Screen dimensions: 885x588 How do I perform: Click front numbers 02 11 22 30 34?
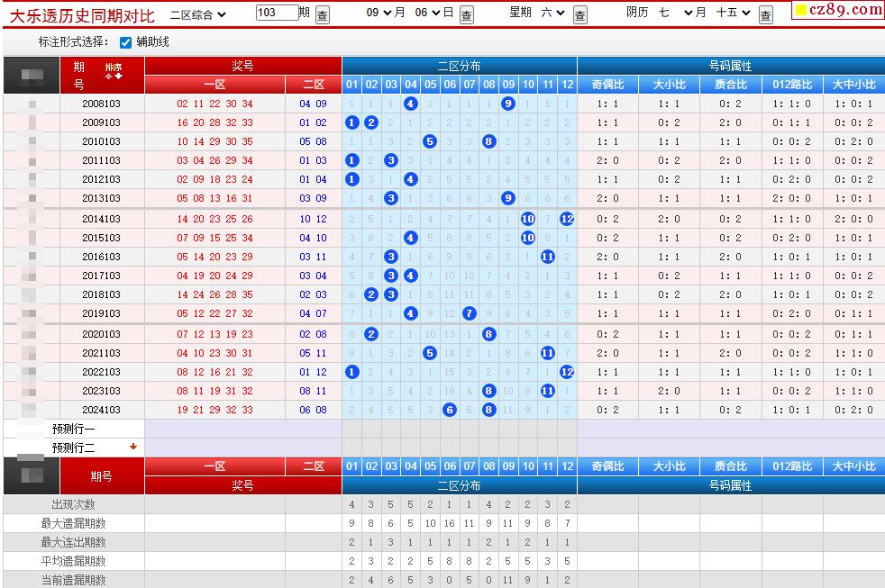click(215, 104)
